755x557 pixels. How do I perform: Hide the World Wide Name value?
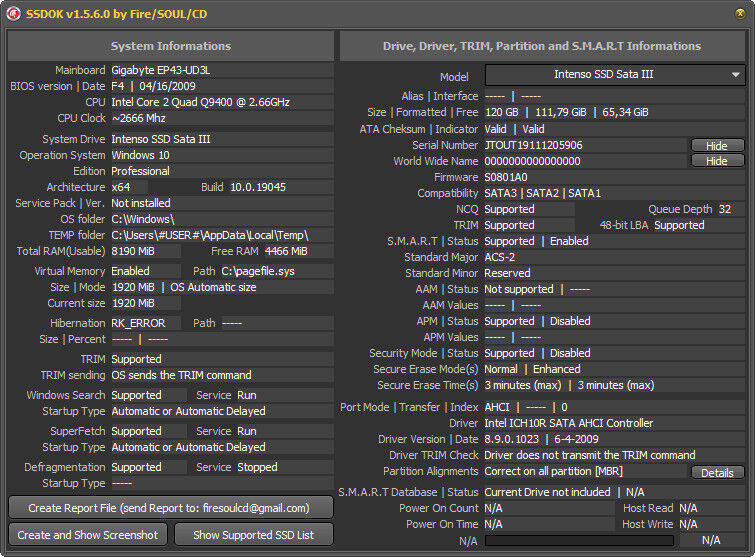pos(717,161)
